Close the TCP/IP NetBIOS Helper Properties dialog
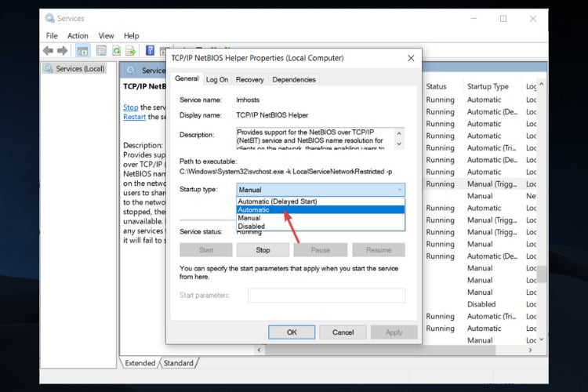Image resolution: width=588 pixels, height=392 pixels. coord(411,58)
